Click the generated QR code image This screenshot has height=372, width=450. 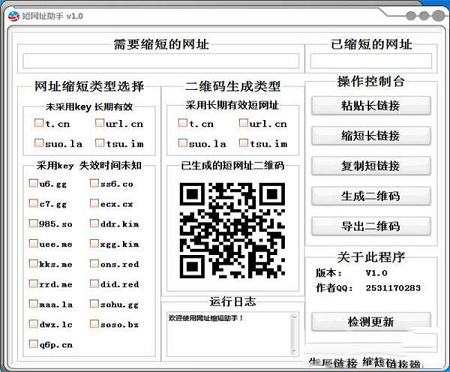pyautogui.click(x=232, y=230)
